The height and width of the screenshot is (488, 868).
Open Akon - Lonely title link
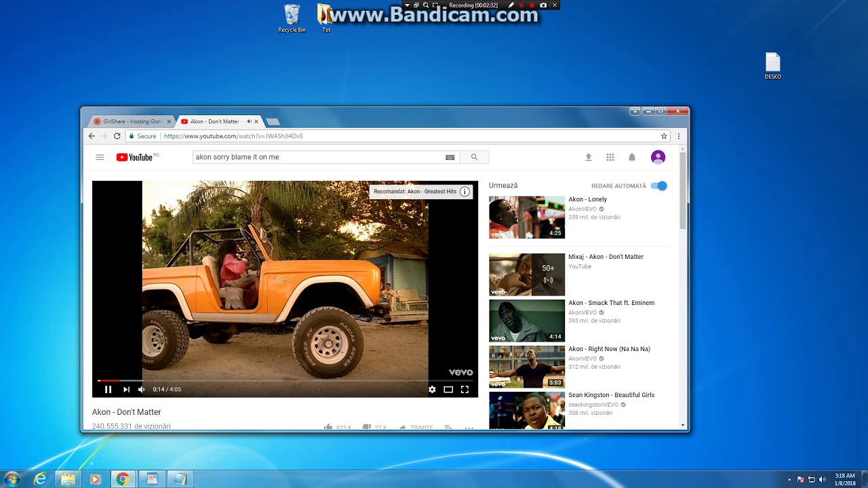click(587, 199)
